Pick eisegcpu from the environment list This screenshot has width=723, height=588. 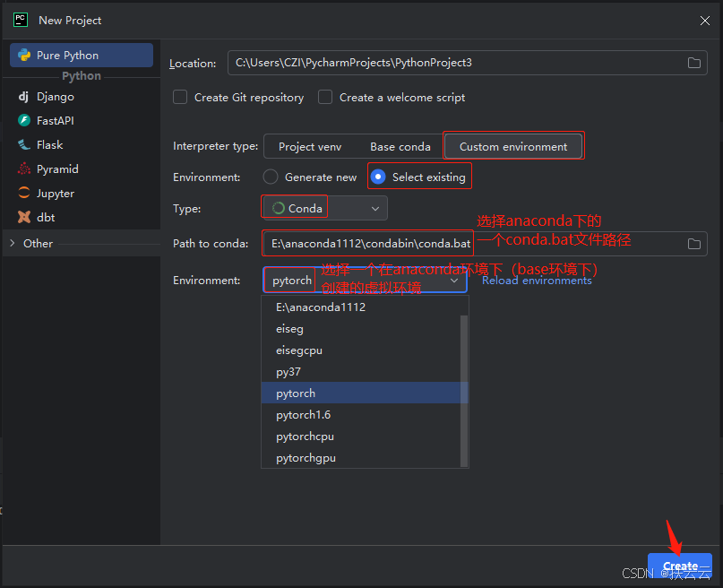click(x=361, y=350)
